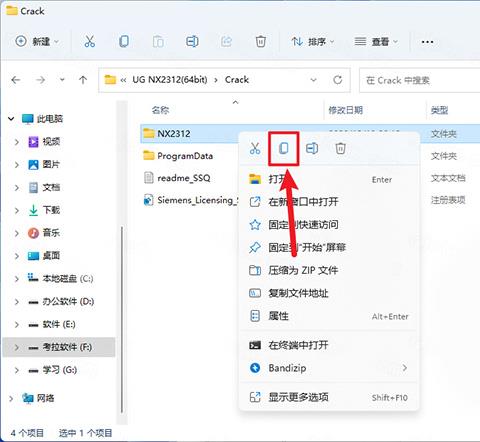
Task: Click the Paste icon in the top toolbar
Action: [x=158, y=42]
